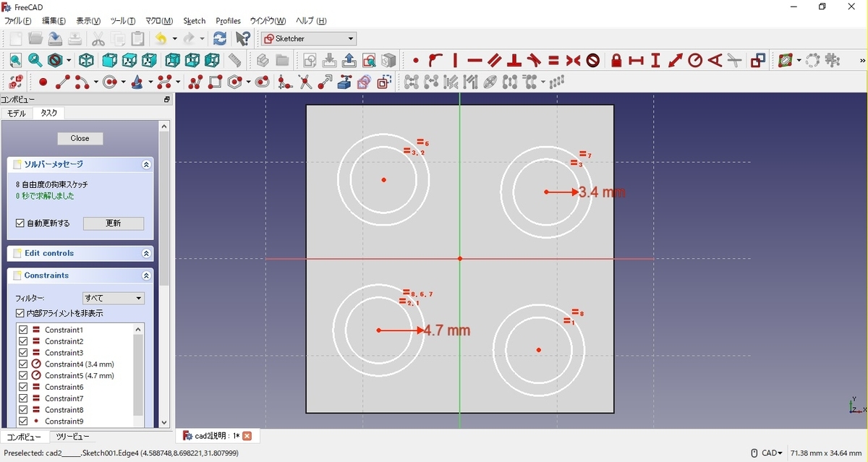The width and height of the screenshot is (868, 462).
Task: Apply lock constraint
Action: (616, 61)
